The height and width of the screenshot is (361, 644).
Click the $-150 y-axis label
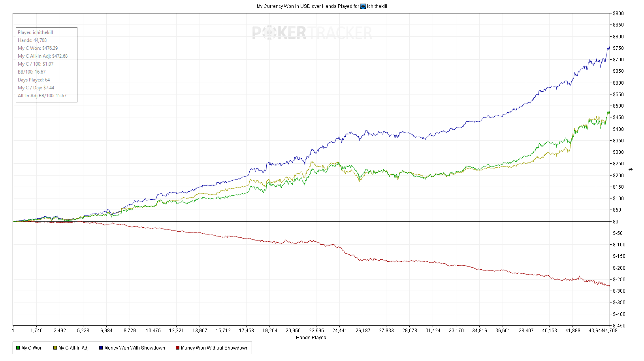tap(619, 256)
